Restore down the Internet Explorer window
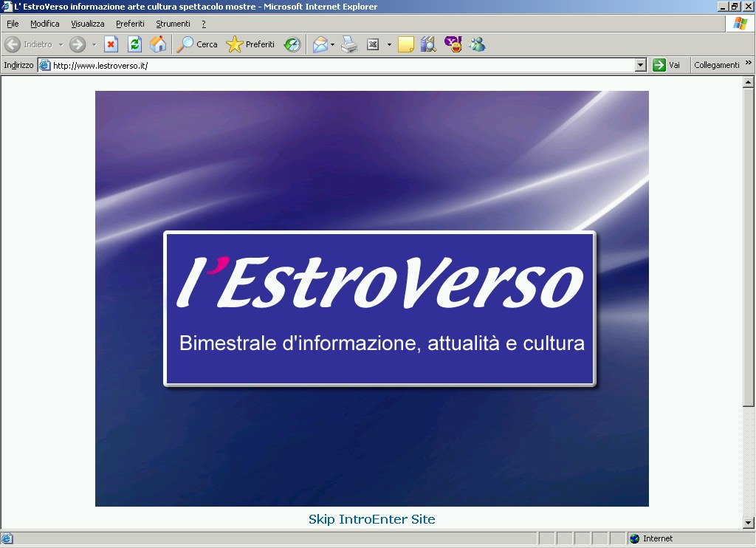Screen dimensions: 756x548 [735, 6]
